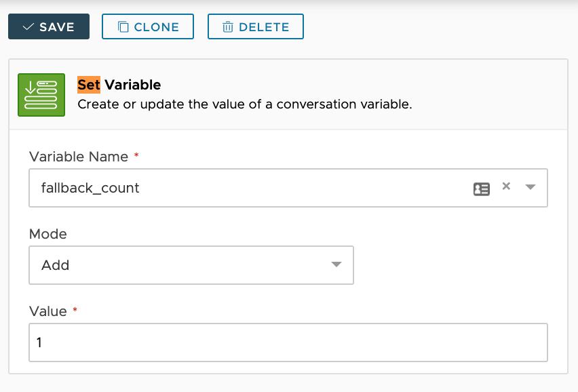Click the Variable Name field label
578x392 pixels.
tap(78, 157)
